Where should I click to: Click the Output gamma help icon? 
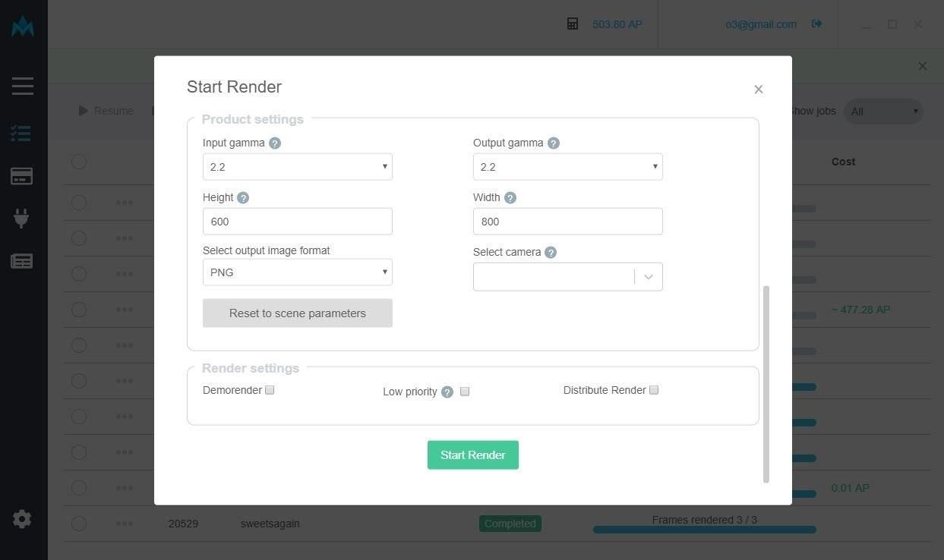[554, 143]
